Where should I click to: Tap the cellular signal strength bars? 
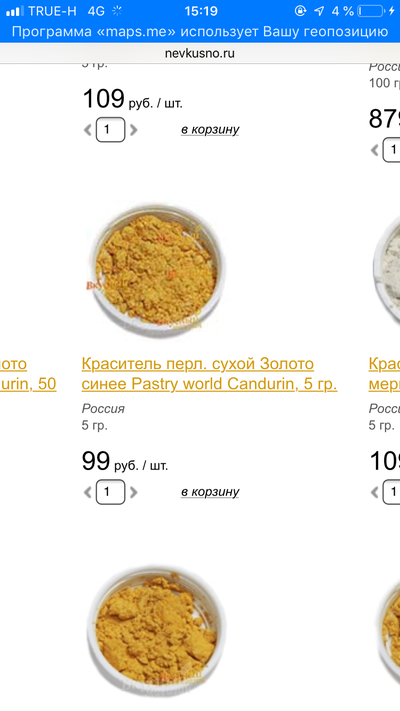(x=15, y=11)
